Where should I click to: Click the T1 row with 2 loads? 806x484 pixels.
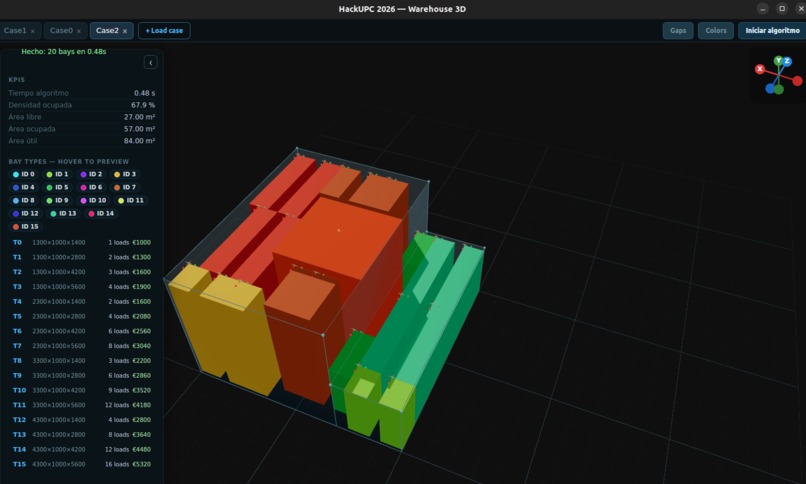82,257
